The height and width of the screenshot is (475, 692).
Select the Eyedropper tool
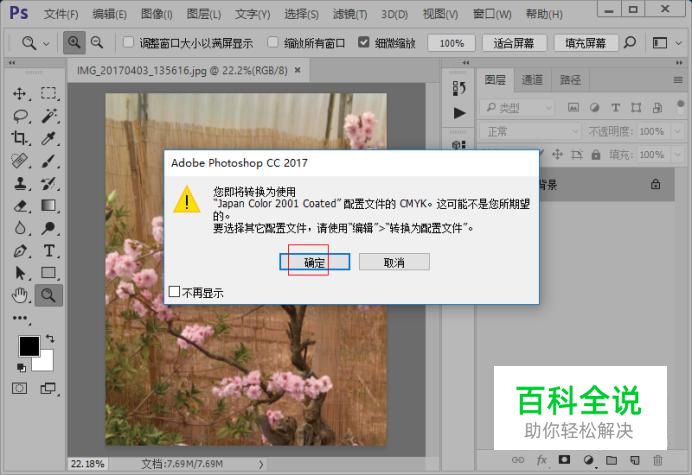tap(49, 138)
